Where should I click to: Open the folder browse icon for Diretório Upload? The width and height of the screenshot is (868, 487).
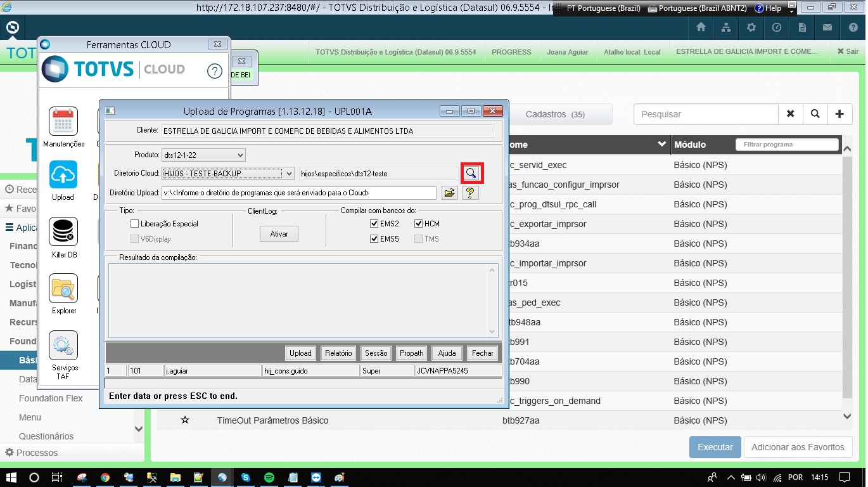pos(449,193)
